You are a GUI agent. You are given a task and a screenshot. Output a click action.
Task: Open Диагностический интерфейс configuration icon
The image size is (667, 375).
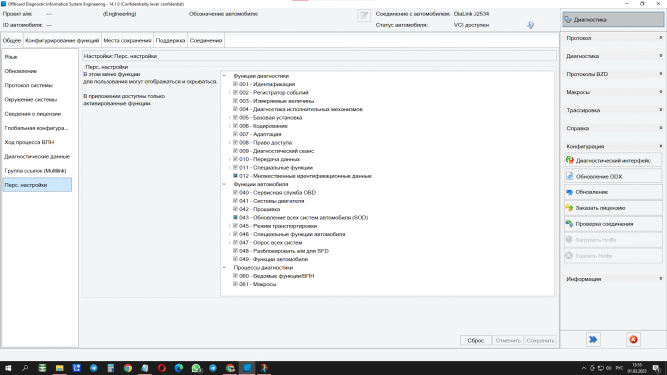coord(570,160)
